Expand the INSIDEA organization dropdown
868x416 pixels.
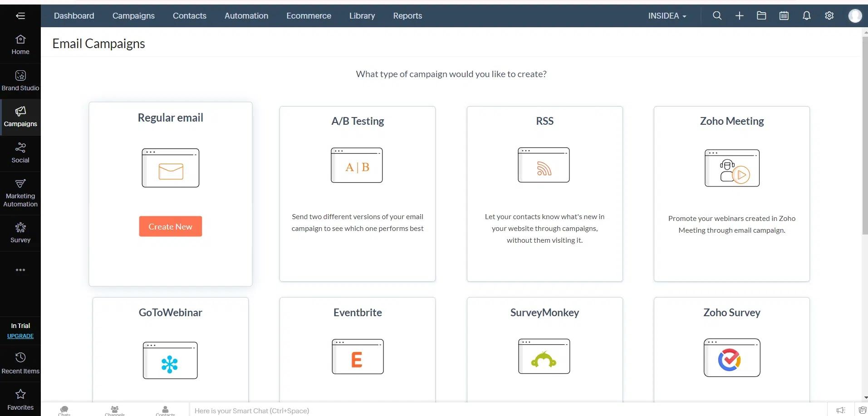(x=667, y=16)
